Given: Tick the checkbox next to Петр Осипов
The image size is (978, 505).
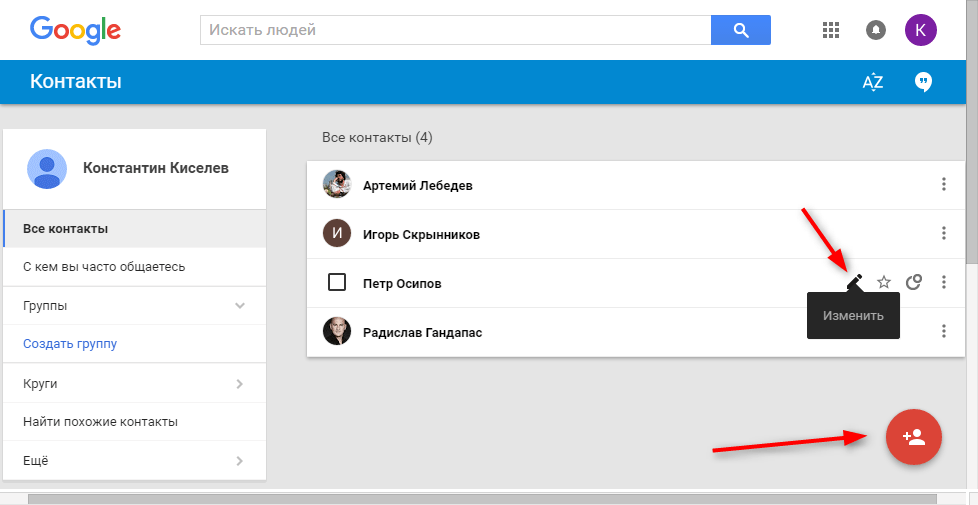Looking at the screenshot, I should tap(337, 283).
